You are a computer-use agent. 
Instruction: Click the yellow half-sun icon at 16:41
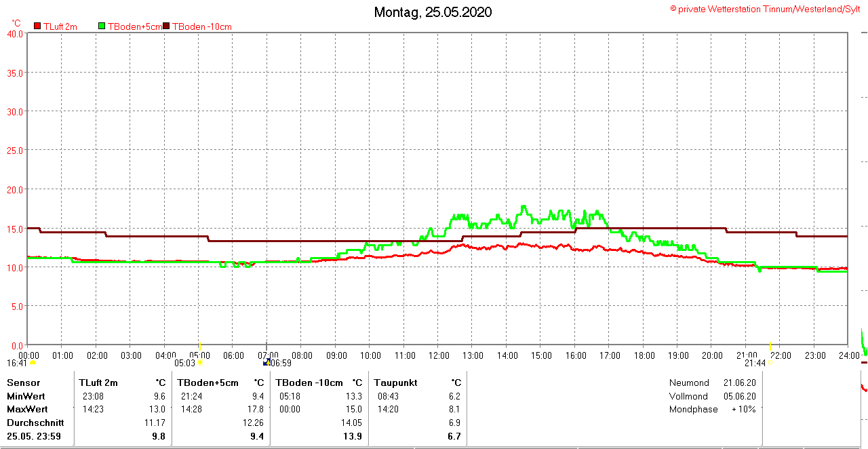point(33,363)
